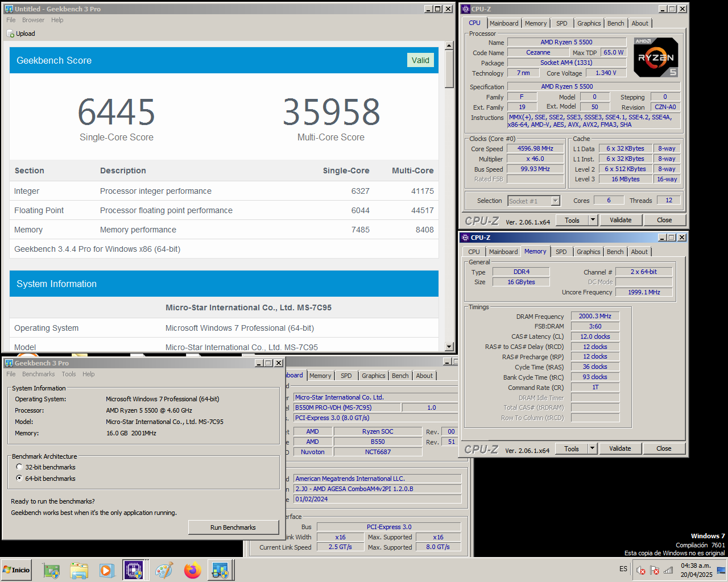Open the Action Center flag tray icon
The image size is (728, 582).
pos(655,570)
